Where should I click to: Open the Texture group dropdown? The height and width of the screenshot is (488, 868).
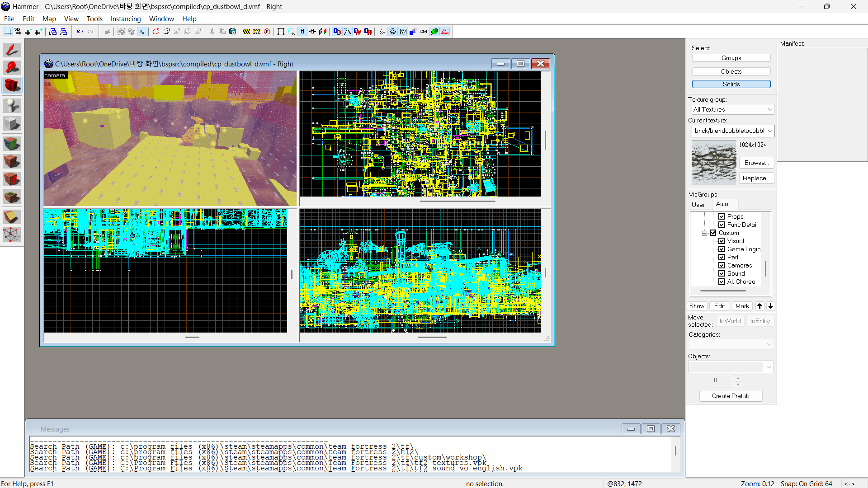point(732,109)
